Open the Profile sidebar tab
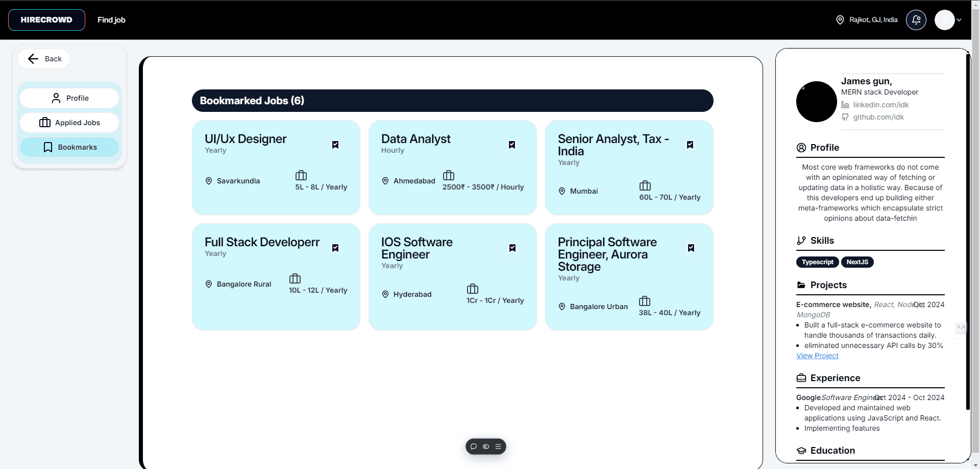Image resolution: width=980 pixels, height=469 pixels. pos(69,98)
